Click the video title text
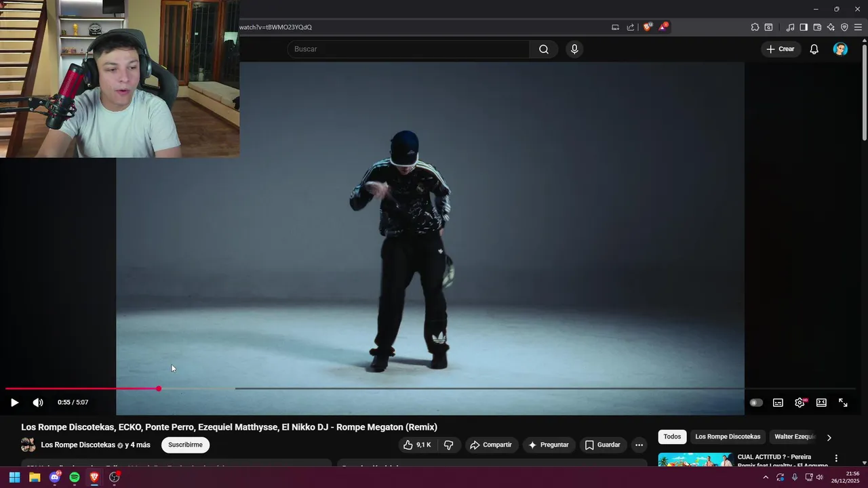The height and width of the screenshot is (488, 868). [229, 427]
